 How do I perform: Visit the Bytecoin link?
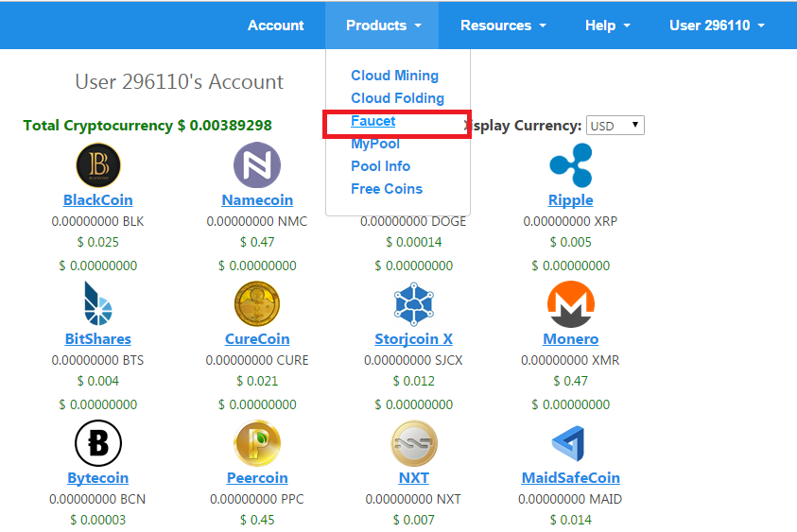click(x=98, y=478)
